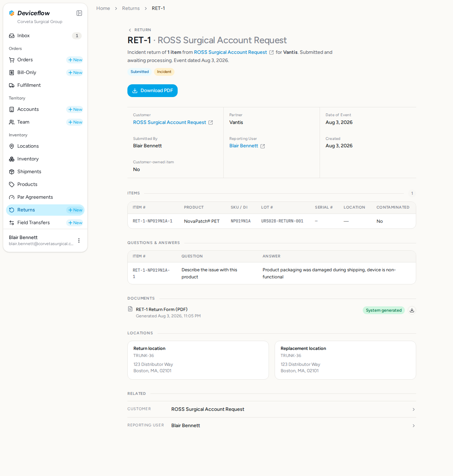Click the answer text about damaged packaging
The image size is (453, 476).
click(x=329, y=273)
